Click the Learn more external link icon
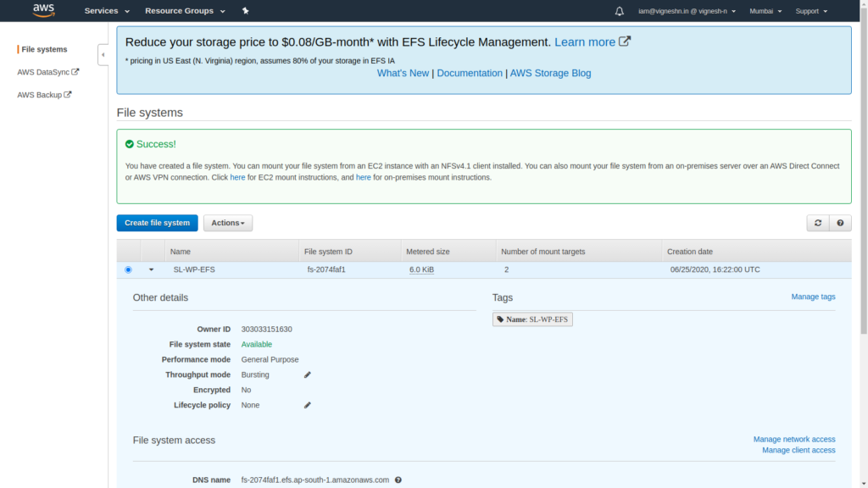The height and width of the screenshot is (488, 868). tap(625, 42)
